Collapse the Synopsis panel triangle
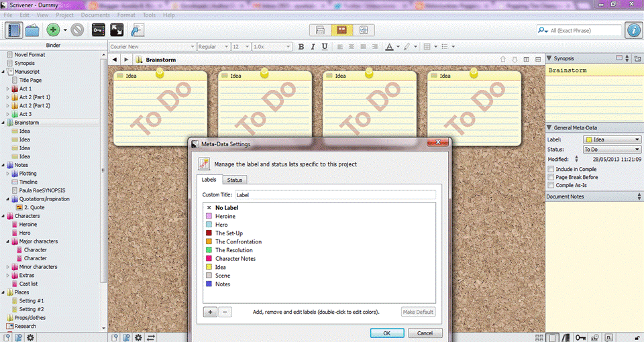This screenshot has height=342, width=644. pyautogui.click(x=549, y=58)
